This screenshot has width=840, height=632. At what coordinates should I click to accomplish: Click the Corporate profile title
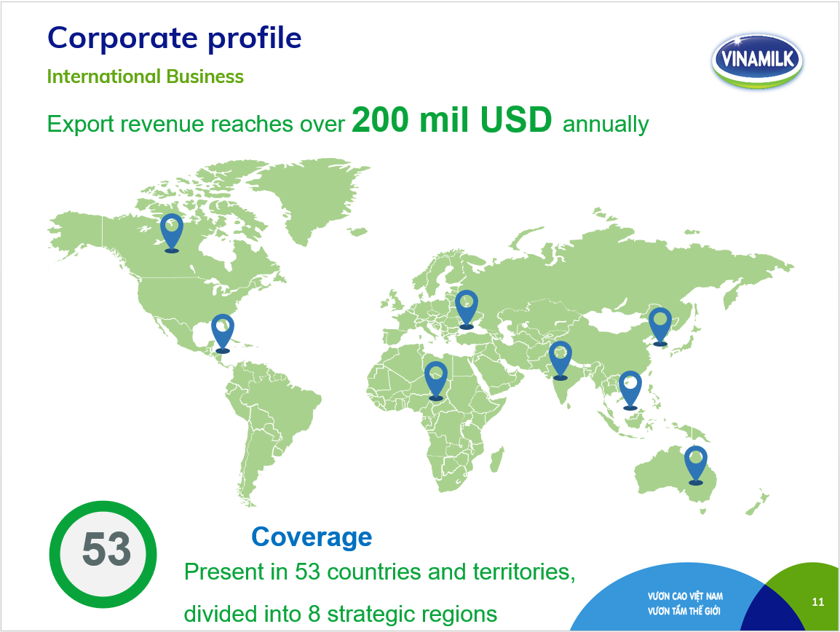pyautogui.click(x=175, y=38)
